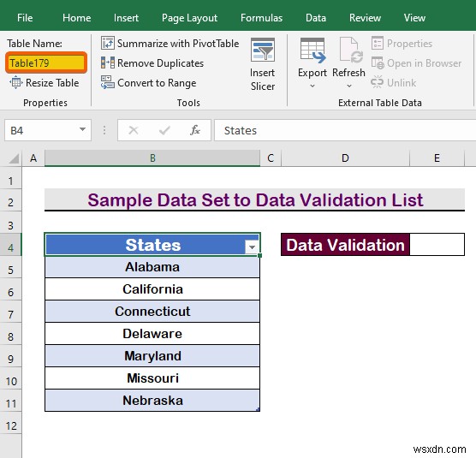Click Summarize with PivotTable label
The height and width of the screenshot is (458, 476).
click(x=178, y=44)
